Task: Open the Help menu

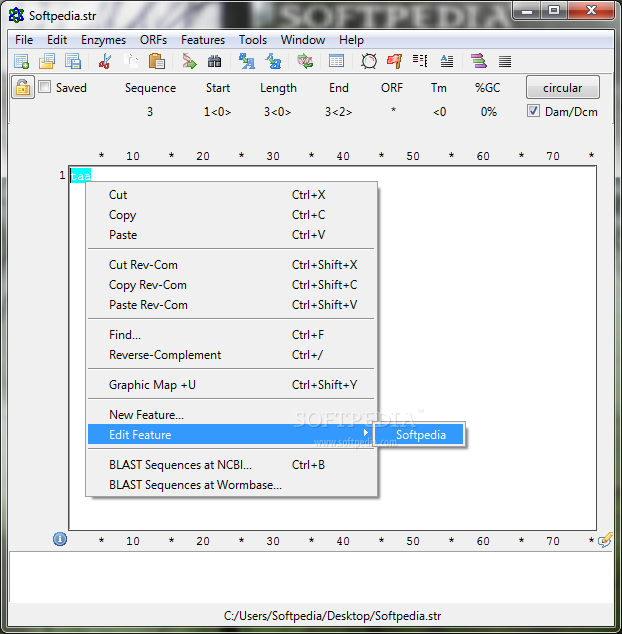Action: pyautogui.click(x=351, y=40)
